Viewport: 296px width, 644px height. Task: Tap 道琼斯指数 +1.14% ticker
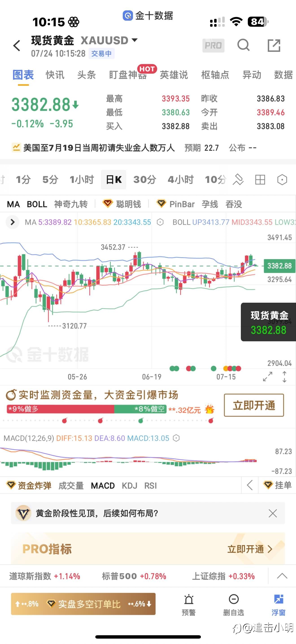tap(45, 576)
